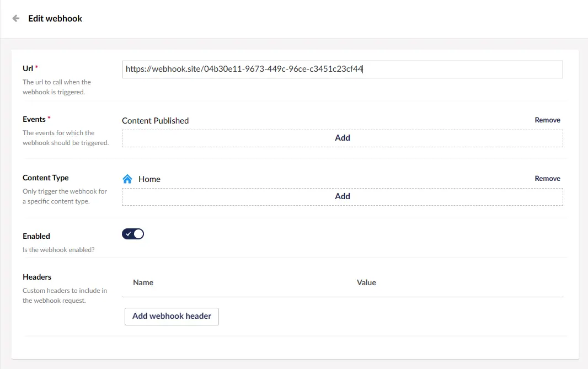Click the Events field label
588x369 pixels.
click(x=34, y=119)
